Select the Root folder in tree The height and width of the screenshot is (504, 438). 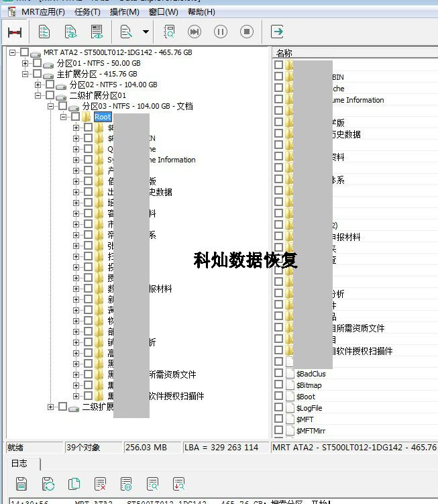coord(103,117)
